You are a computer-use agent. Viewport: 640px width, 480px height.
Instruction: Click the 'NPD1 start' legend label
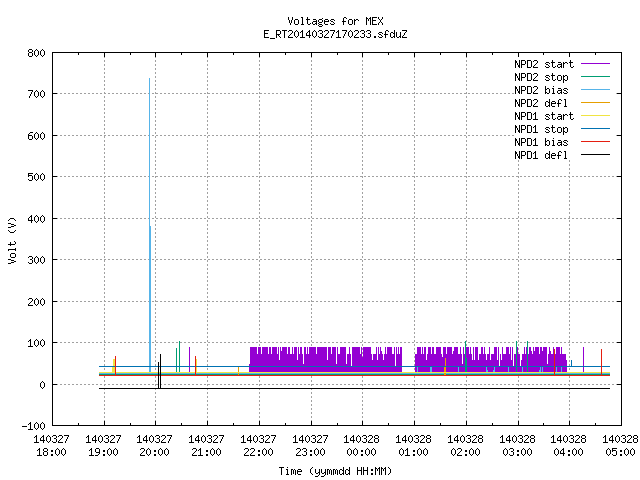544,116
